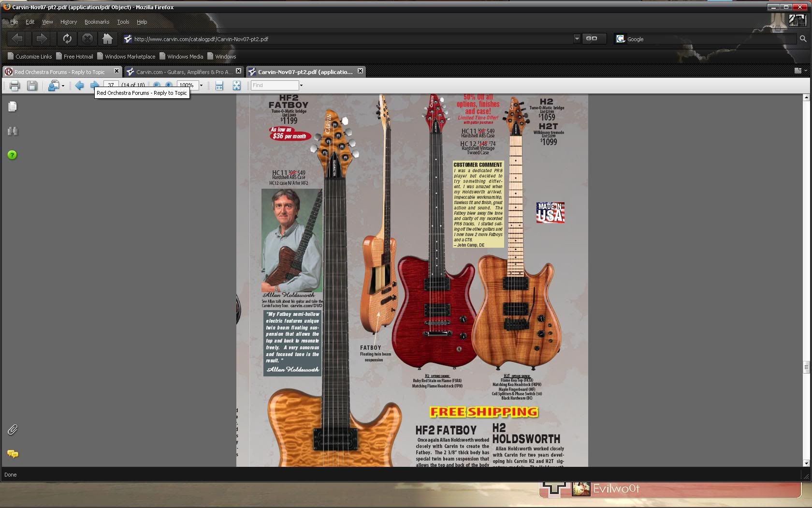Screen dimensions: 812x508
Task: Select the Pages panel icon in the sidebar
Action: coord(13,106)
